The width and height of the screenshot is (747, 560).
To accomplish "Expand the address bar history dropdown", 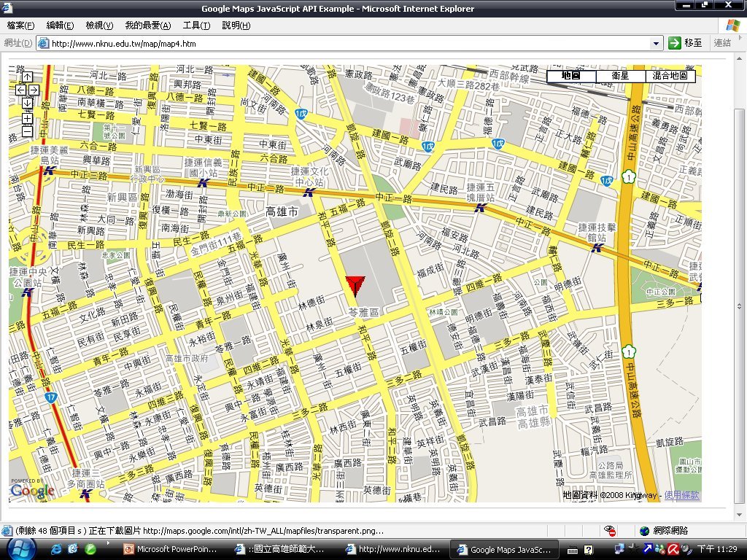I will [656, 43].
